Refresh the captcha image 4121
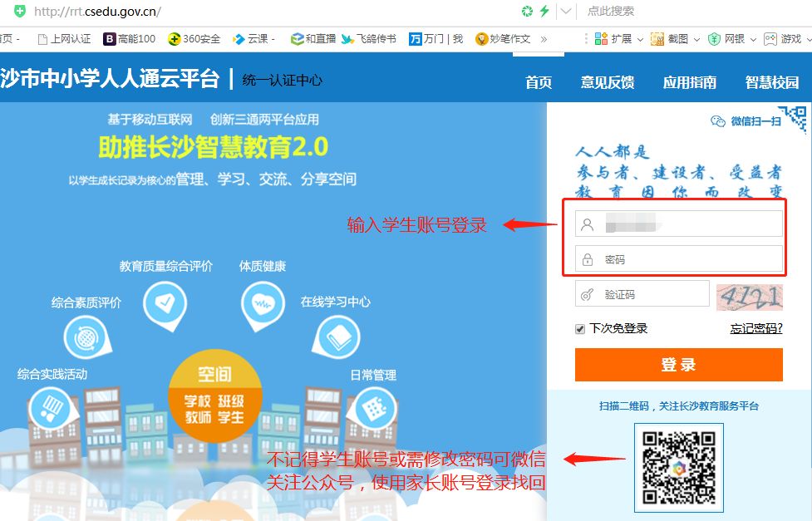The height and width of the screenshot is (521, 812). click(750, 297)
